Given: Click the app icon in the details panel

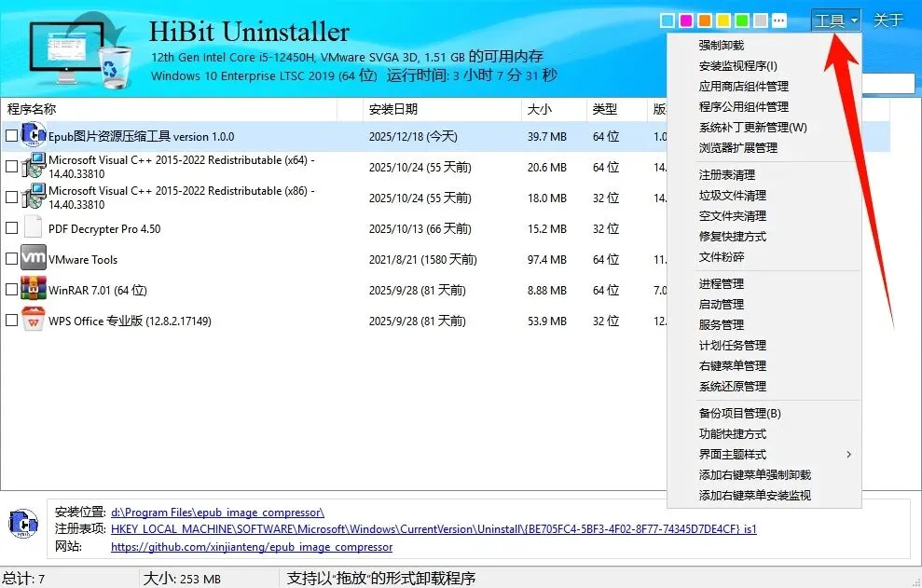Looking at the screenshot, I should tap(23, 524).
